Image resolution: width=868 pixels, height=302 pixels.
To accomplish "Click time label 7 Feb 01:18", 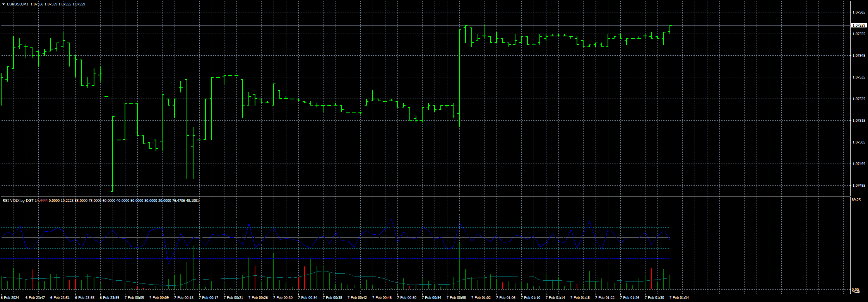I will 580,298.
